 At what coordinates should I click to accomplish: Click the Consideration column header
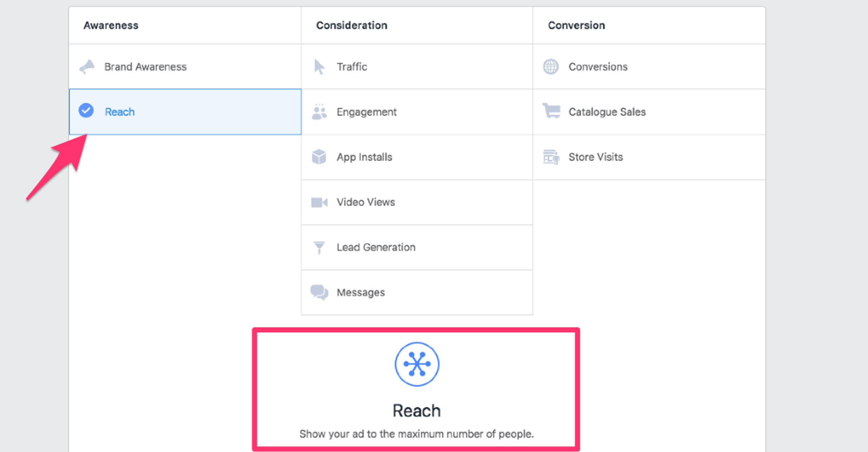(352, 25)
